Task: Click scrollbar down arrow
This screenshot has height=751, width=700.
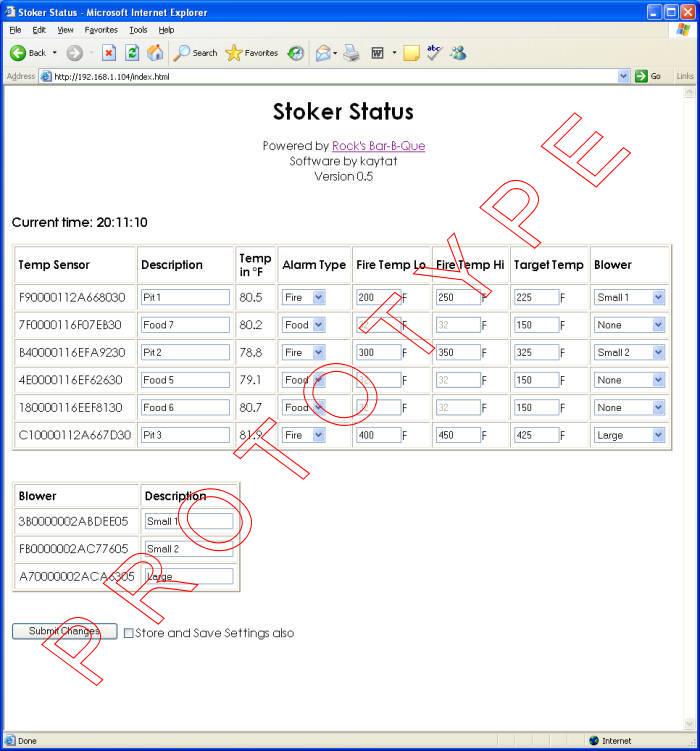Action: click(689, 724)
